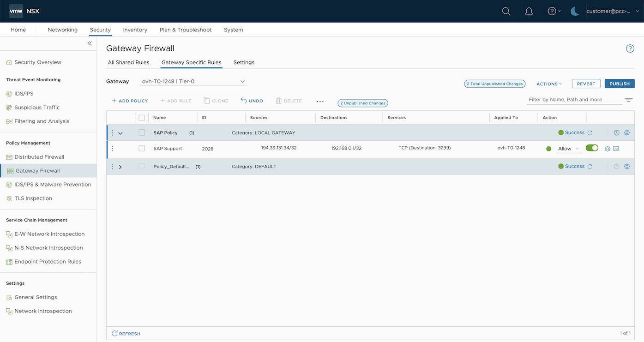
Task: Open the notifications bell
Action: (x=529, y=11)
